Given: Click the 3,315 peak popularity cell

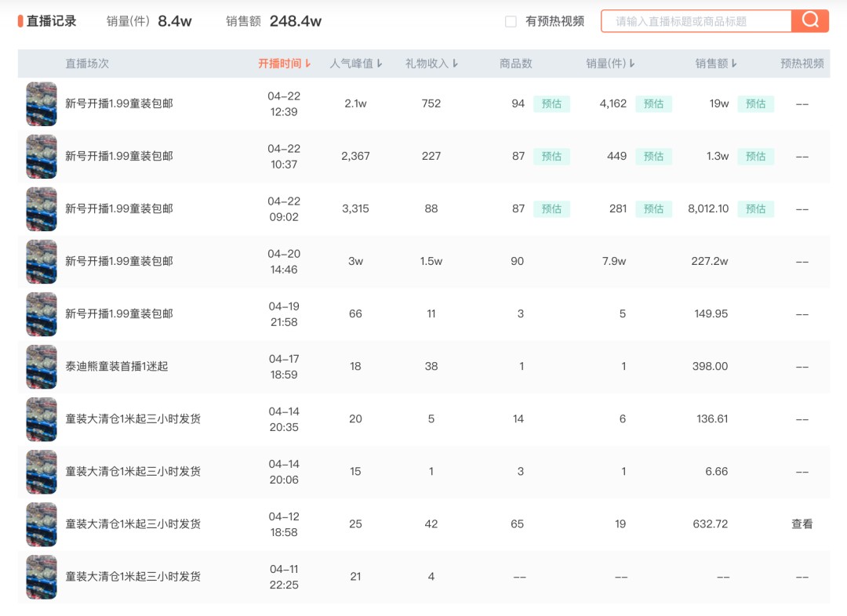Looking at the screenshot, I should pyautogui.click(x=355, y=208).
